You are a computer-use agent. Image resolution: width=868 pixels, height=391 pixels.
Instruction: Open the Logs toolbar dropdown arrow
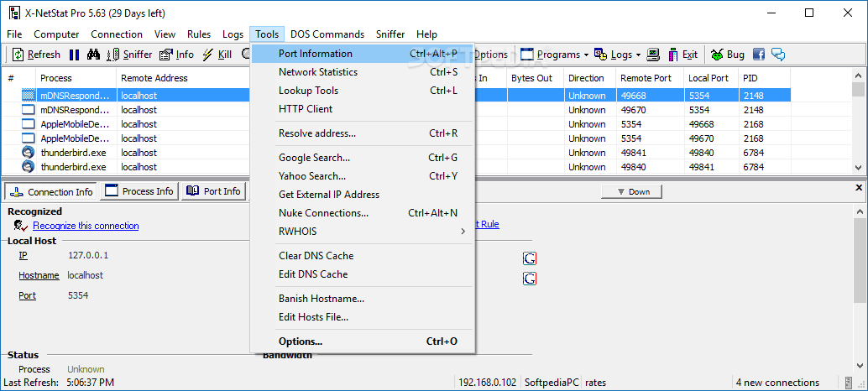pos(638,55)
